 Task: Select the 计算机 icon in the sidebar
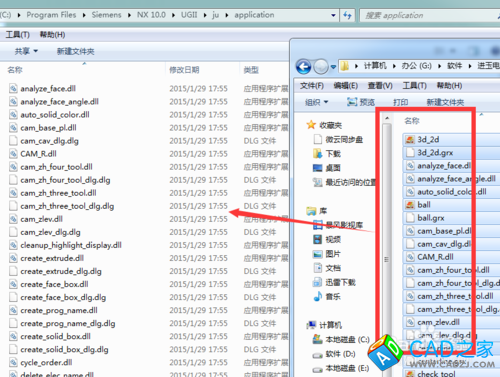tap(311, 325)
